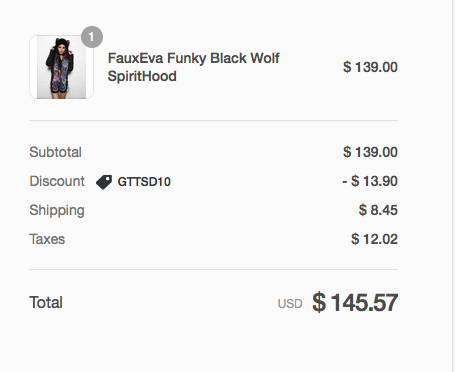This screenshot has width=455, height=372.
Task: Click the Subtotal label
Action: click(x=55, y=152)
